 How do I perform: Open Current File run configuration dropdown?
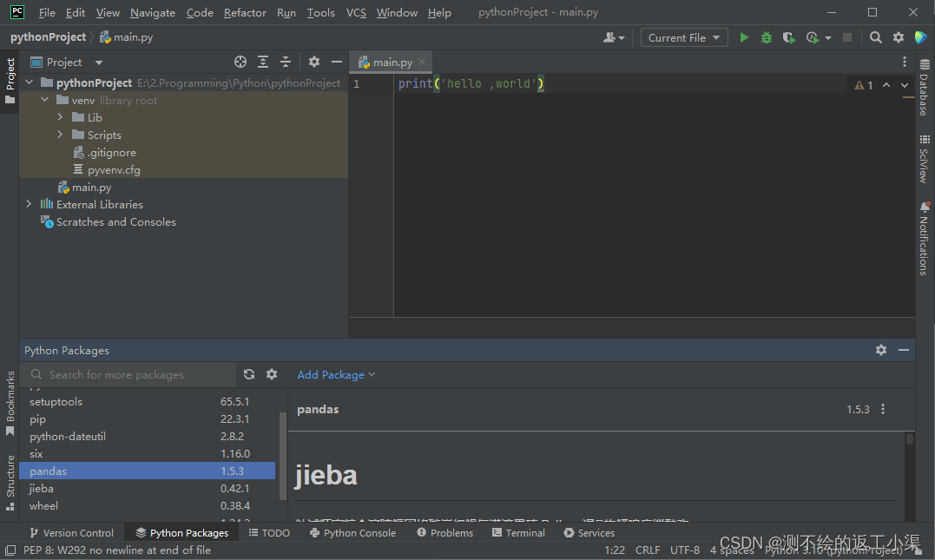pyautogui.click(x=684, y=37)
